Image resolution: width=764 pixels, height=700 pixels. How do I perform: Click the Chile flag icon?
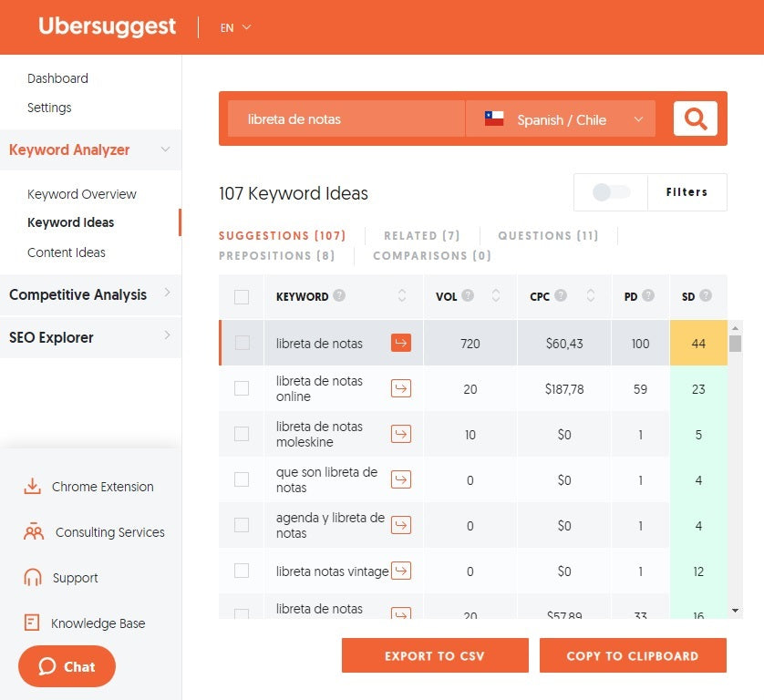click(494, 118)
